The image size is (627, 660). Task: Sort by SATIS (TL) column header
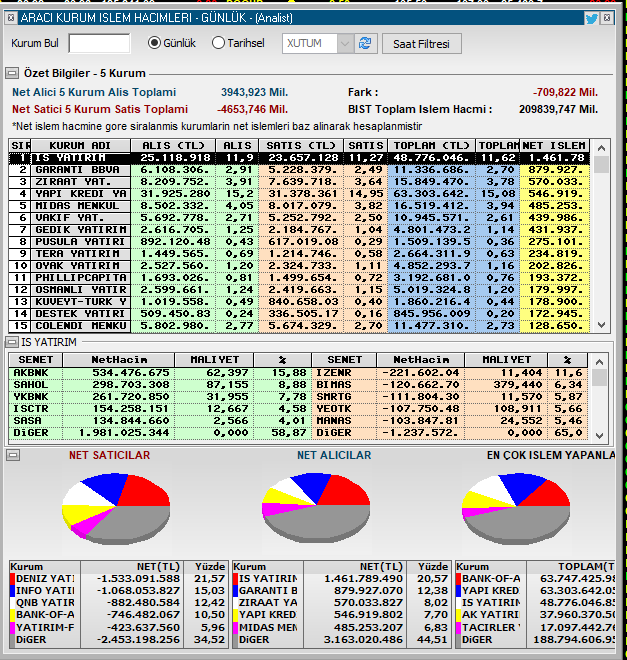[x=301, y=146]
